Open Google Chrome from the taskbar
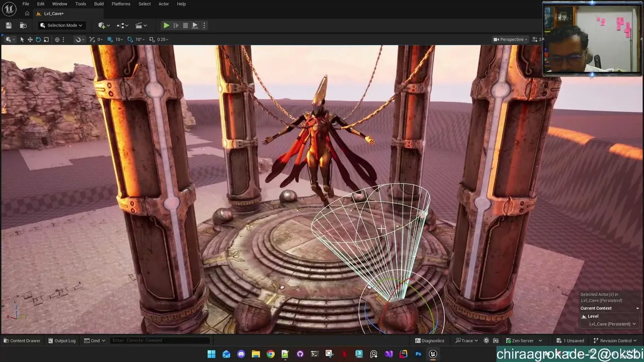The image size is (644, 362). click(x=271, y=354)
